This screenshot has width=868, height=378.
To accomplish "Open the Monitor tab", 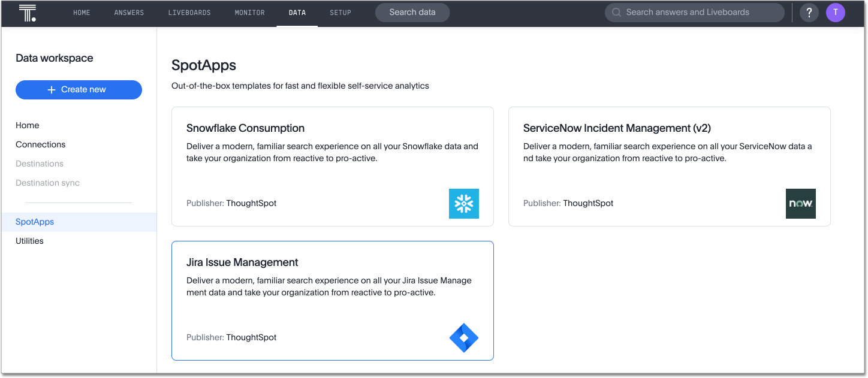I will tap(249, 13).
